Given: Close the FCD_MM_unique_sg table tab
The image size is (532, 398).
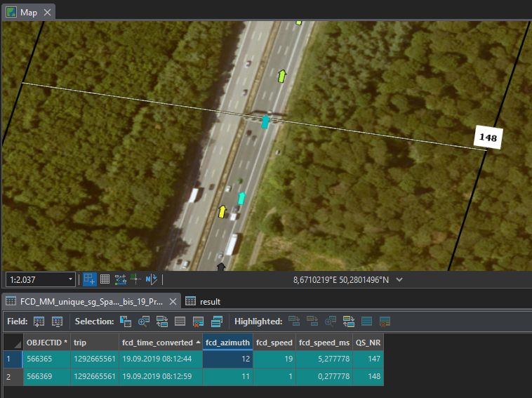Looking at the screenshot, I should (173, 301).
